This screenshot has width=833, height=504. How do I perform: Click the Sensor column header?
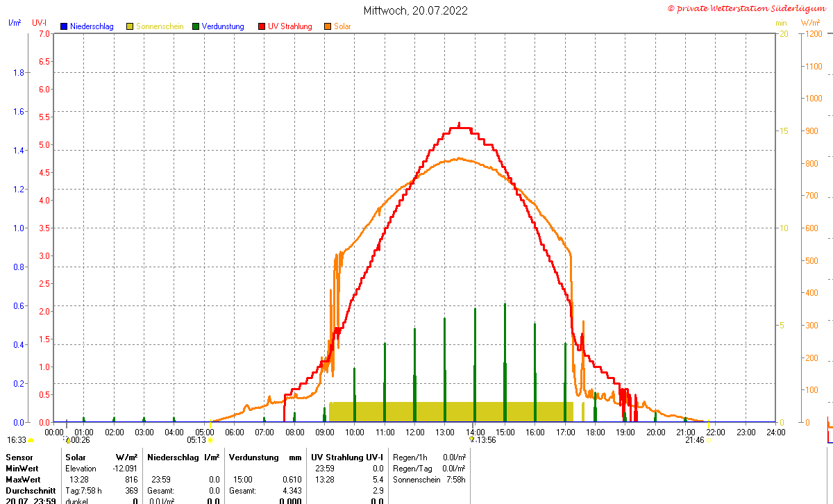pos(19,457)
